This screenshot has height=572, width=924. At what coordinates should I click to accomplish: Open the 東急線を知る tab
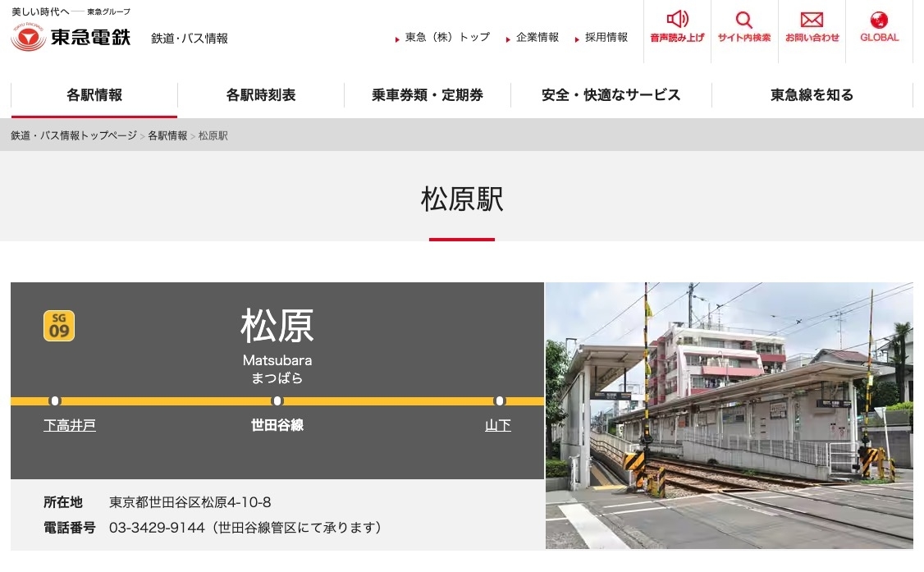tap(812, 95)
